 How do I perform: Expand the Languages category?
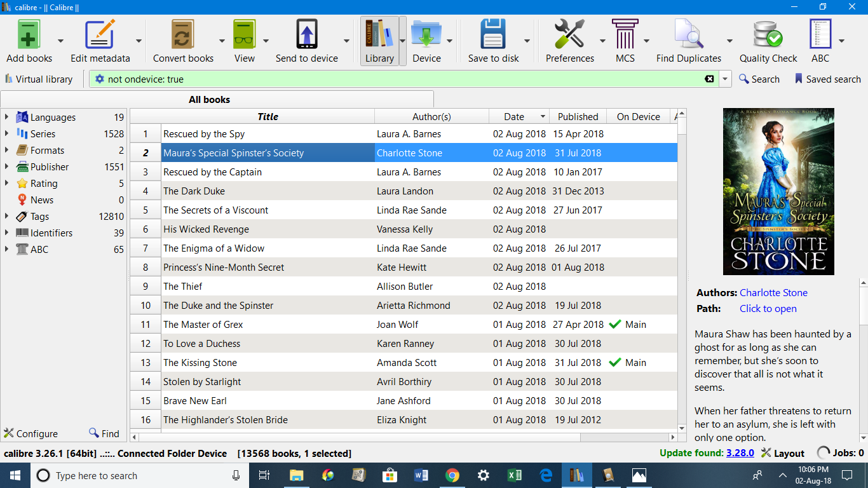[6, 118]
